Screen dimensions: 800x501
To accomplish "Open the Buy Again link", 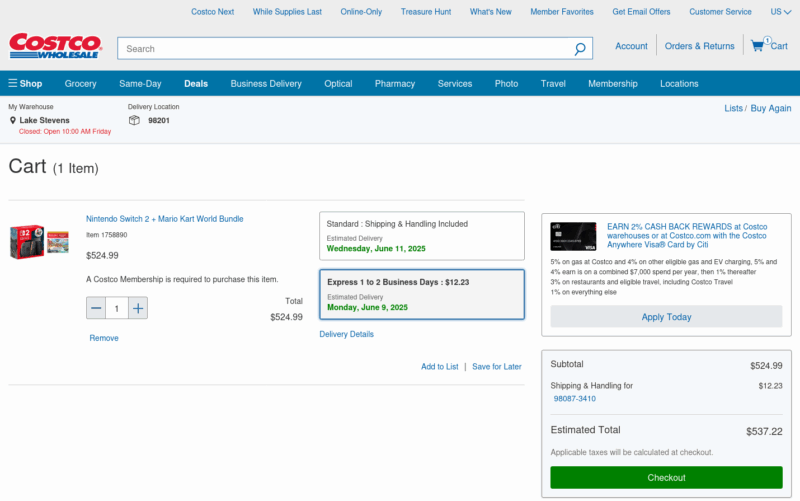I will tap(770, 108).
